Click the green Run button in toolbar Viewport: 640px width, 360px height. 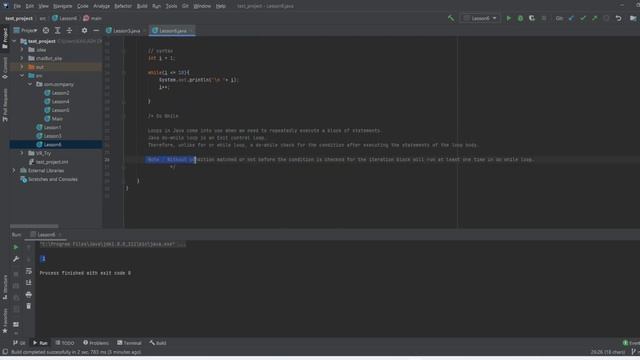(x=509, y=18)
